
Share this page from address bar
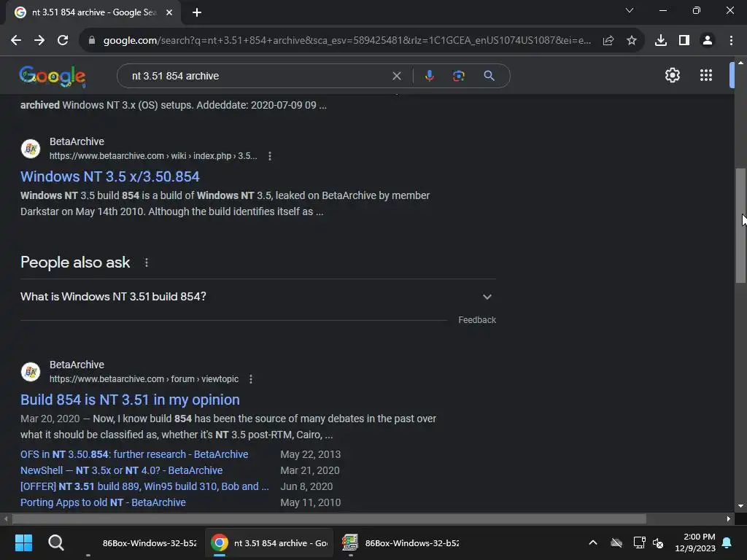[x=608, y=41]
